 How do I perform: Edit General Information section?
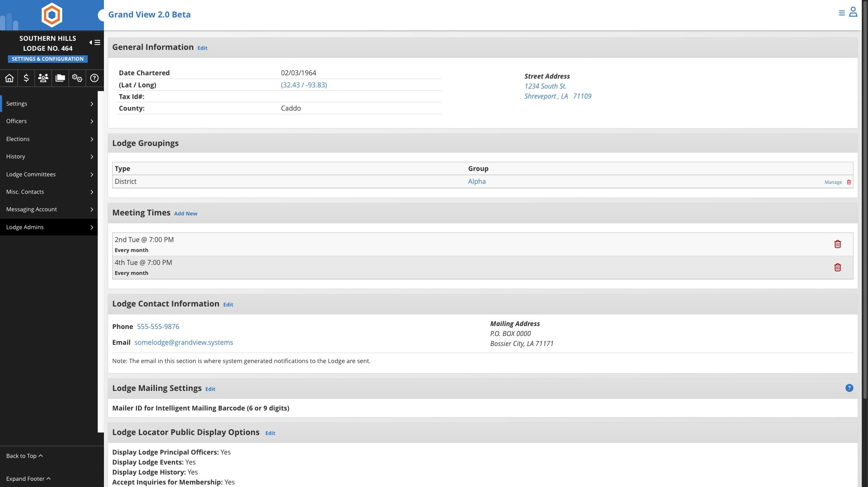coord(202,48)
